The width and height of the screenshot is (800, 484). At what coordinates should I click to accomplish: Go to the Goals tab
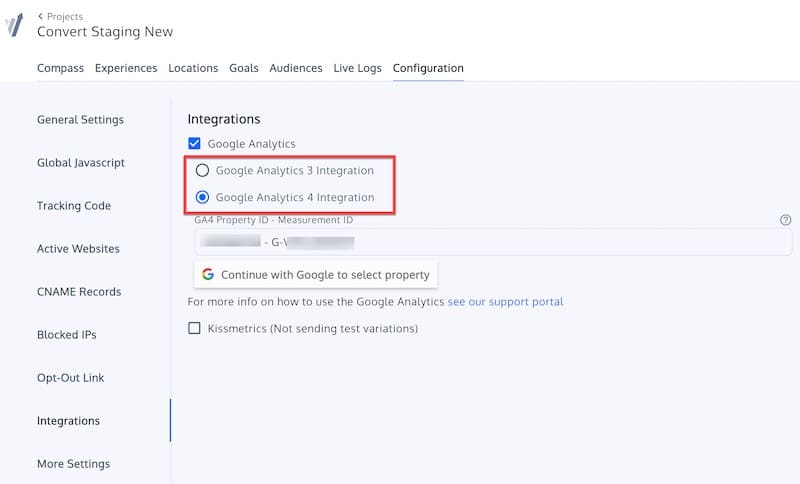(243, 68)
